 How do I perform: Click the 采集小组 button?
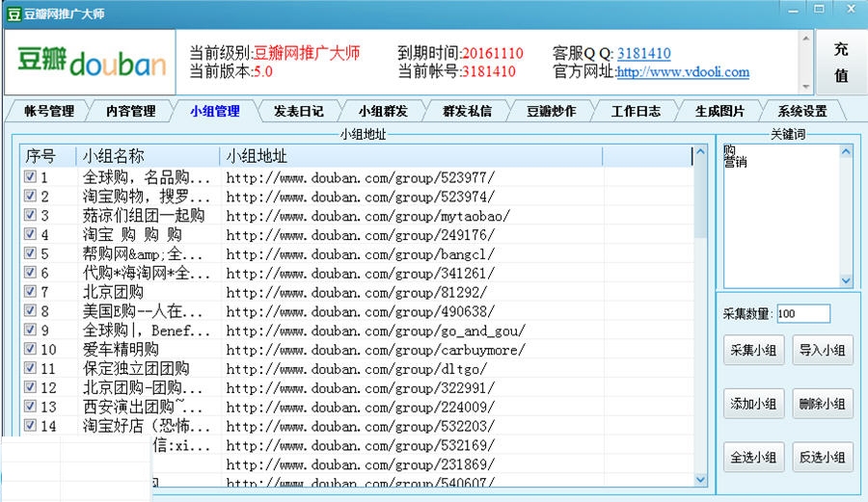click(753, 350)
